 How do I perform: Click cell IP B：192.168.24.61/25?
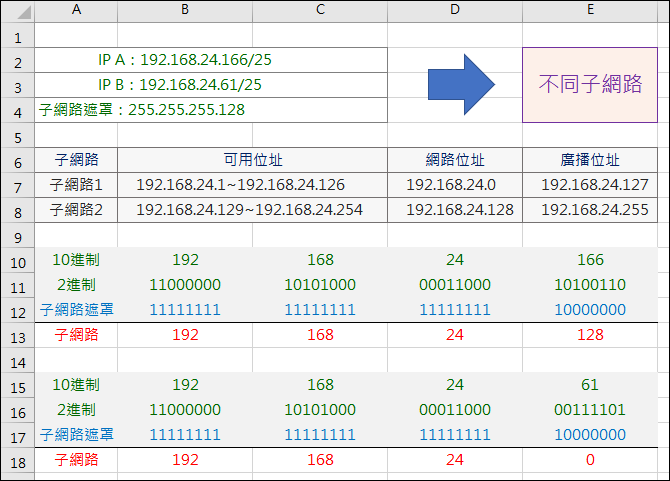coord(211,85)
